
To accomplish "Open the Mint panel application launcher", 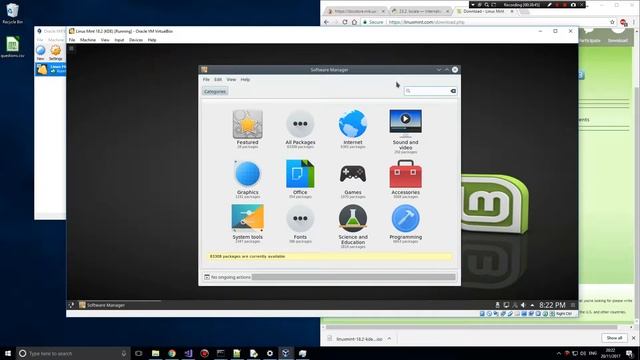I will (x=71, y=305).
